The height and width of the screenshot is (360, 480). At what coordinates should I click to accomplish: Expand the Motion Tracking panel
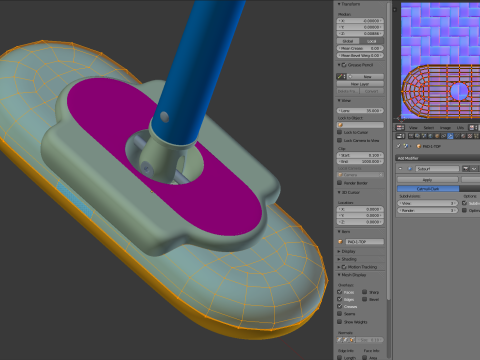[339, 267]
